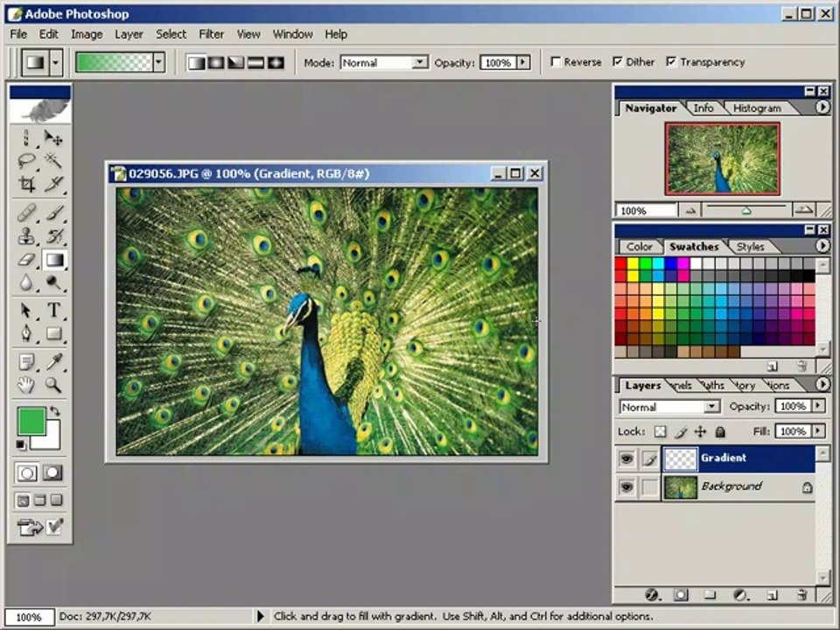The image size is (840, 630).
Task: Enable the Reverse checkbox
Action: pos(556,62)
